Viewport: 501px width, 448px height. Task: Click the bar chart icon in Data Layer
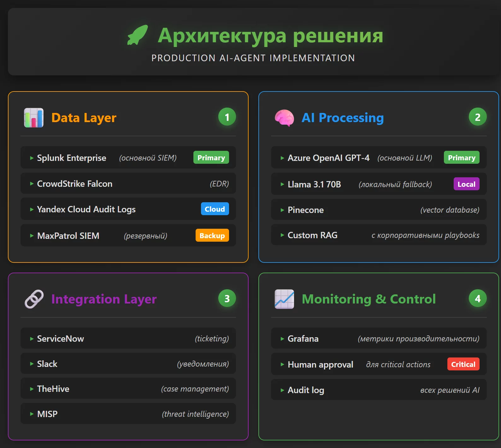click(x=34, y=118)
